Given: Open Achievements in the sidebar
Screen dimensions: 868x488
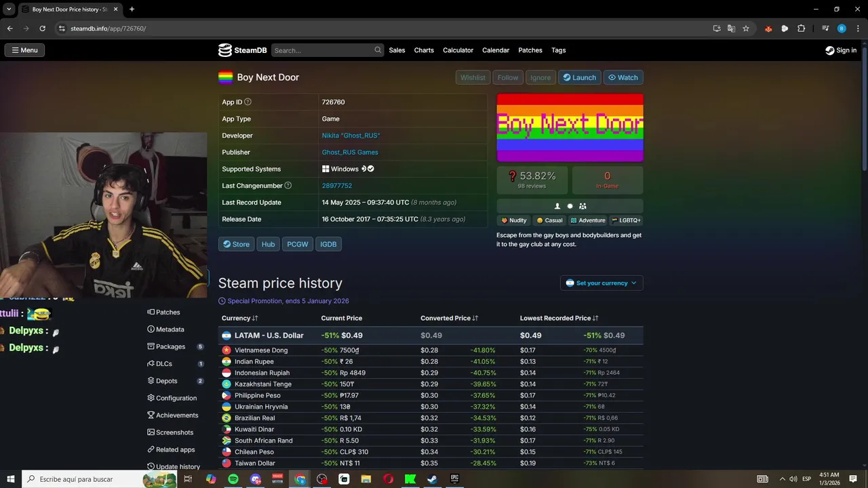Looking at the screenshot, I should pos(172,415).
